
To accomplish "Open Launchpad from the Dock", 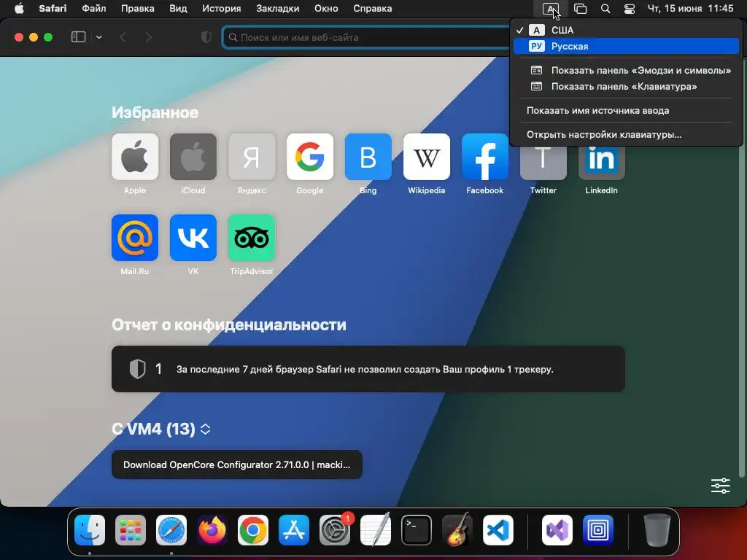I will [131, 529].
